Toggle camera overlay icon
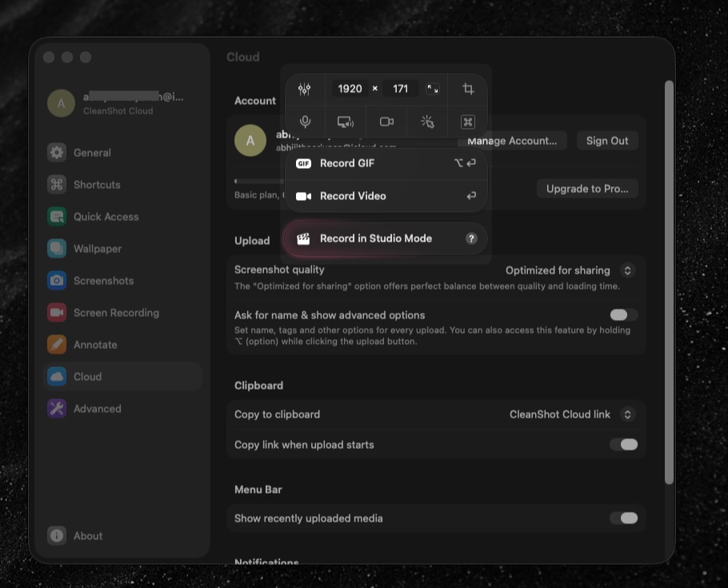Viewport: 728px width, 588px height. coord(386,122)
